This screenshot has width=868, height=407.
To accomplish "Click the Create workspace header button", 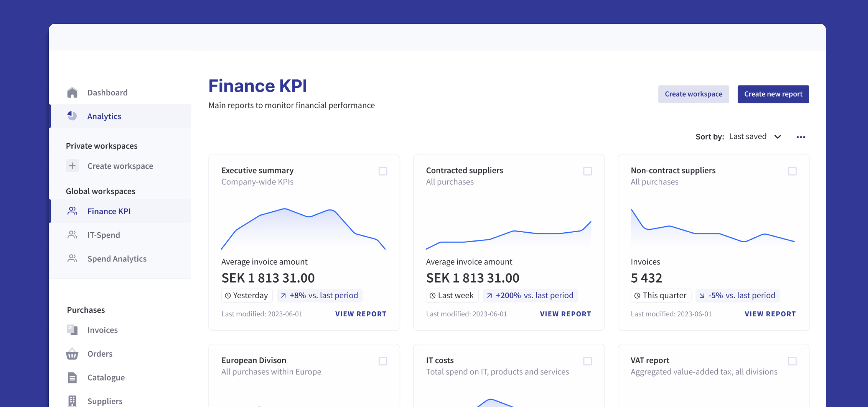I will pos(693,94).
